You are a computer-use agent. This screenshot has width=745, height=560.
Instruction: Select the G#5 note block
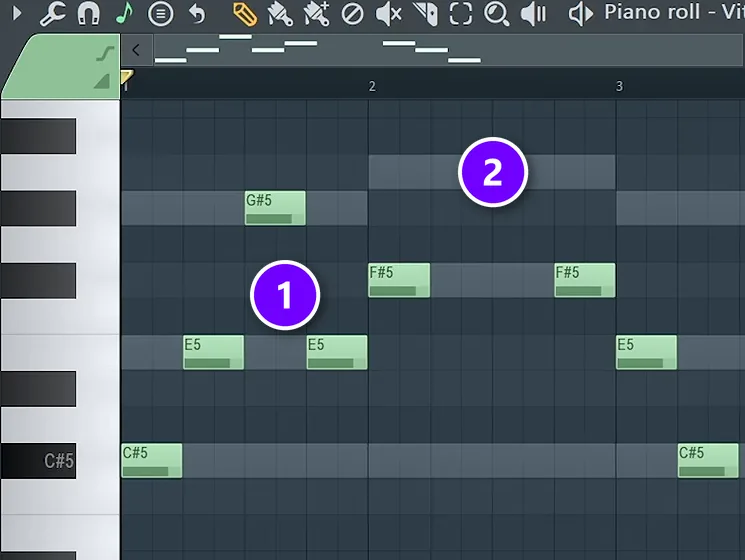(x=275, y=208)
